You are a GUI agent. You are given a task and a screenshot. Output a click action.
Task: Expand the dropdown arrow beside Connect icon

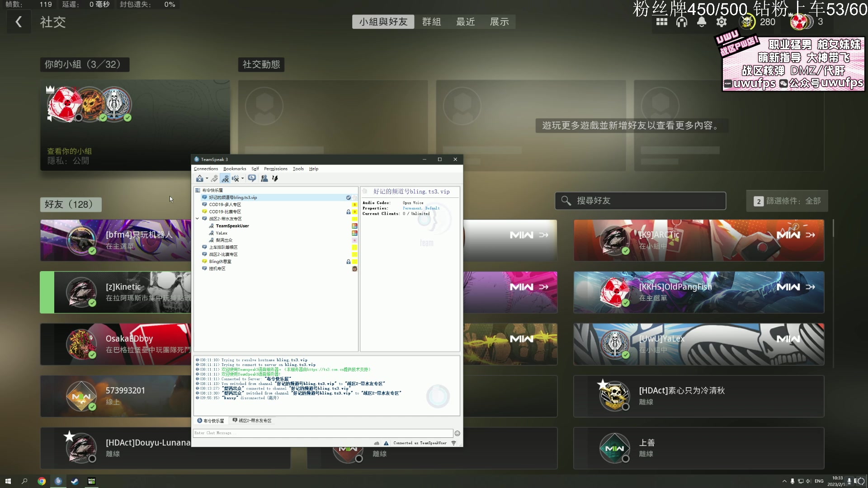click(x=207, y=178)
